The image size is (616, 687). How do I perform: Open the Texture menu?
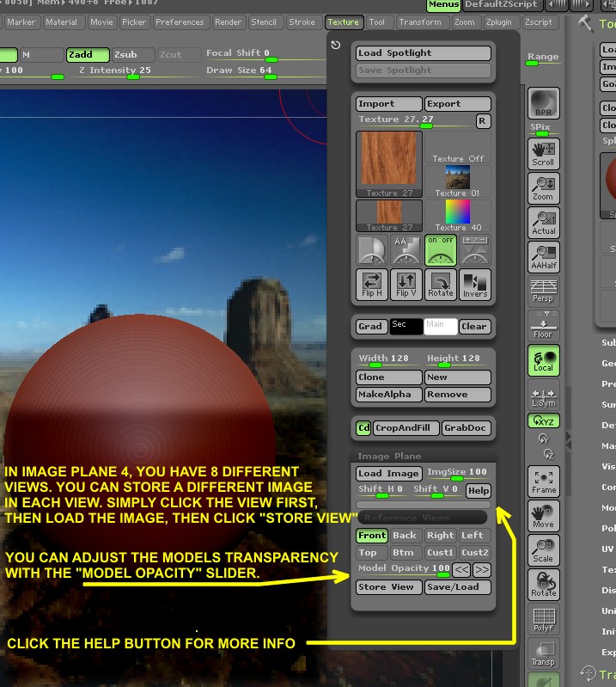point(344,22)
